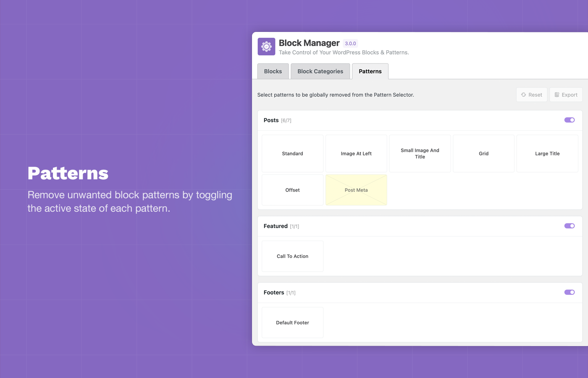This screenshot has height=378, width=588.
Task: Toggle the Image At Left pattern
Action: point(356,154)
